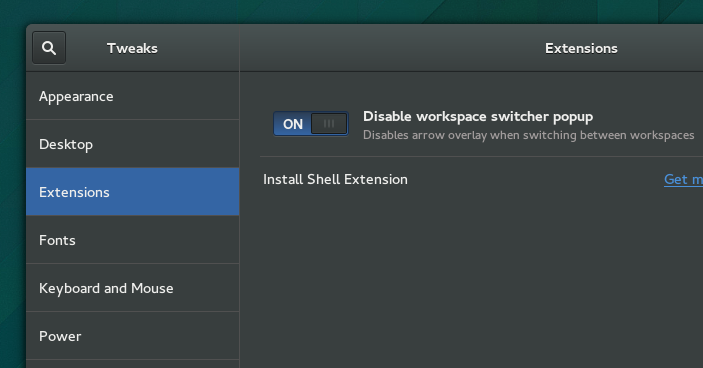
Task: Select the highlighted Extensions sidebar item
Action: 132,192
